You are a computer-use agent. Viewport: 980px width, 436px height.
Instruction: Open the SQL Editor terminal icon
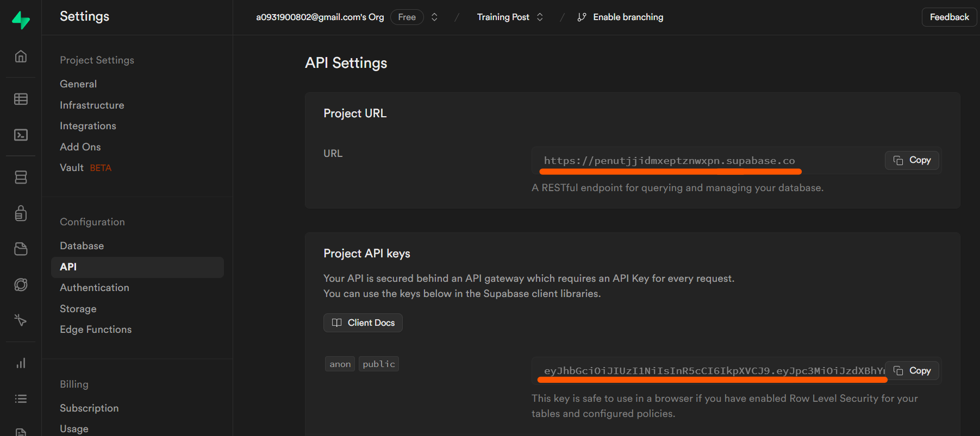coord(21,135)
